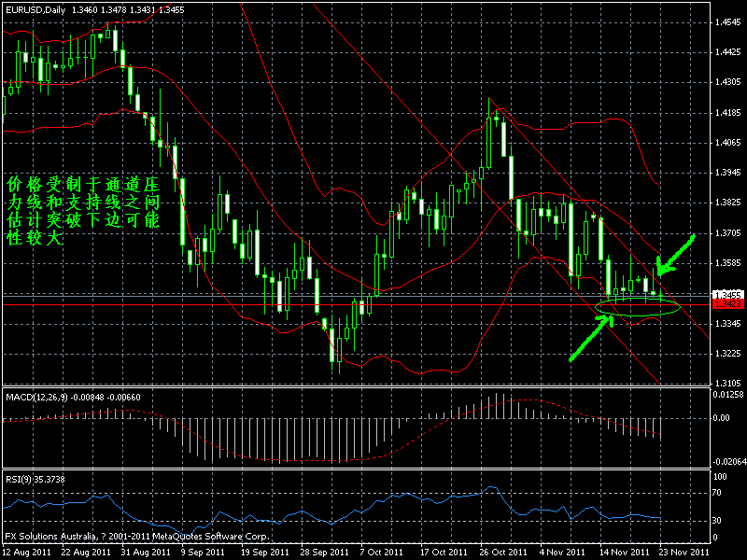Viewport: 747px width, 560px height.
Task: Click the 12 Aug 2011 date label
Action: click(27, 553)
